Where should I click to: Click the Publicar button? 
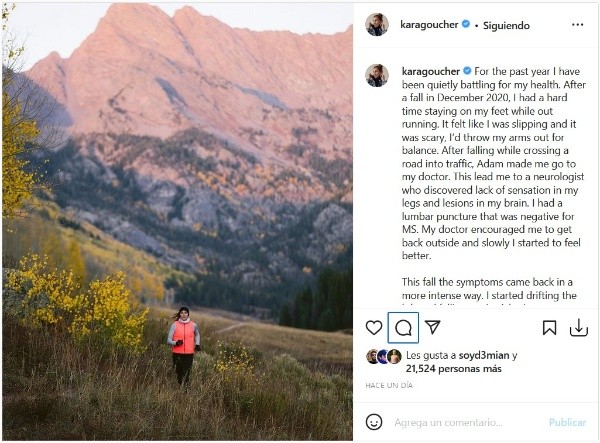(x=567, y=423)
